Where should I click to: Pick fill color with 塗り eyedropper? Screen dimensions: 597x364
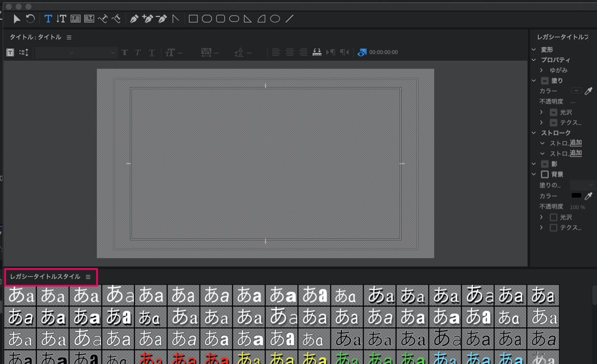[589, 91]
